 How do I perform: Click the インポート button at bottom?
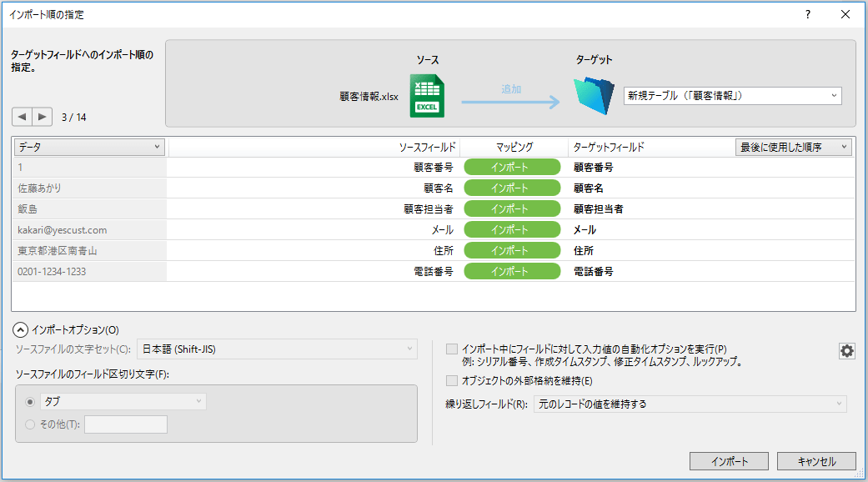[729, 461]
